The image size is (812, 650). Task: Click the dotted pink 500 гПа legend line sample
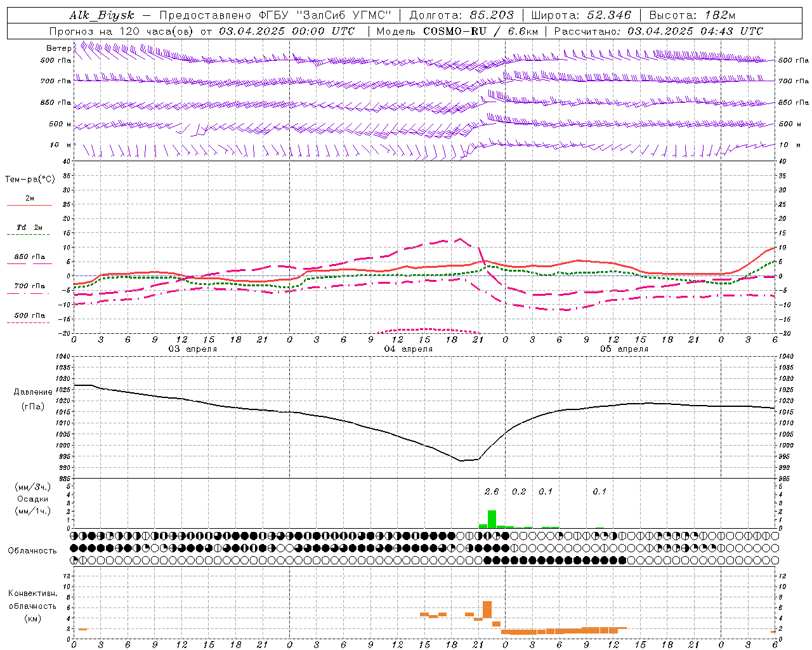pyautogui.click(x=28, y=323)
